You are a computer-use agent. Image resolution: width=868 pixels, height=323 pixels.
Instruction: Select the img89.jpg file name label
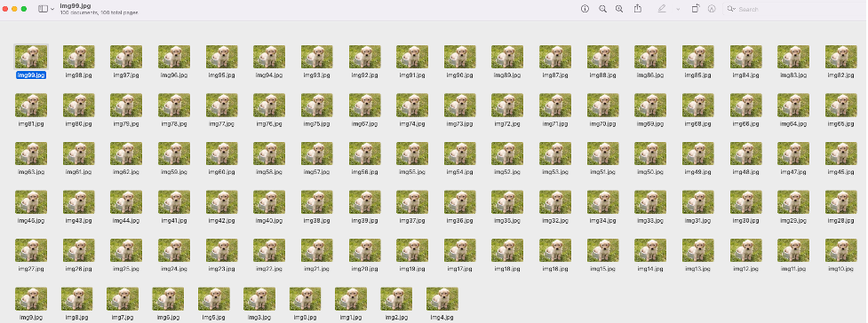click(x=507, y=75)
